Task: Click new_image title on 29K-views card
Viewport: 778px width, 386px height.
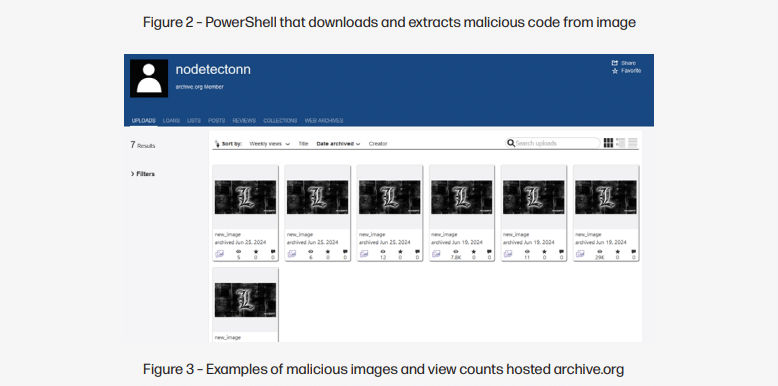Action: (588, 234)
